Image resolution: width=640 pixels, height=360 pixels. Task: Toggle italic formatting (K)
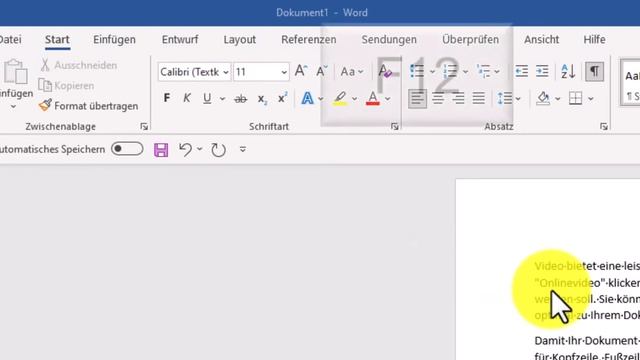[x=187, y=98]
